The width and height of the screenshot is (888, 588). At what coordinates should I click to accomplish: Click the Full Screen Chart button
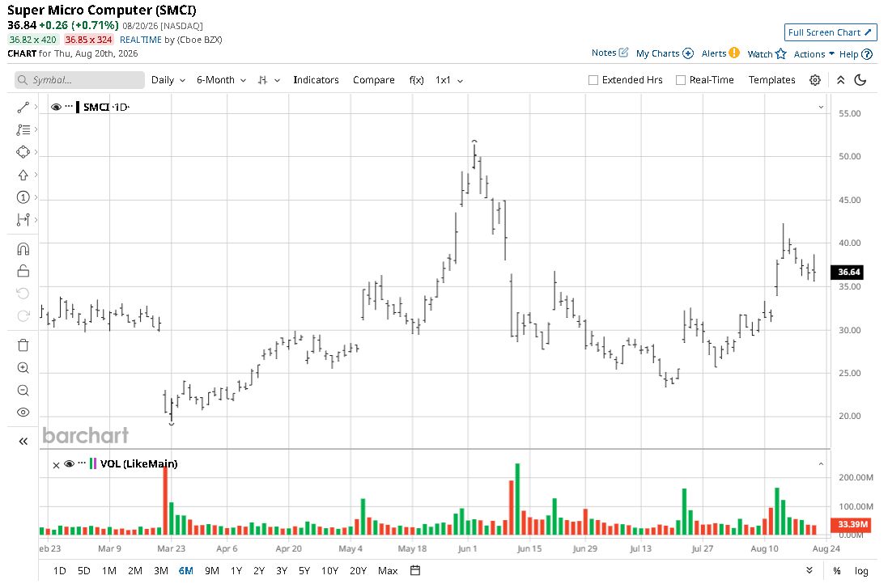click(x=831, y=32)
